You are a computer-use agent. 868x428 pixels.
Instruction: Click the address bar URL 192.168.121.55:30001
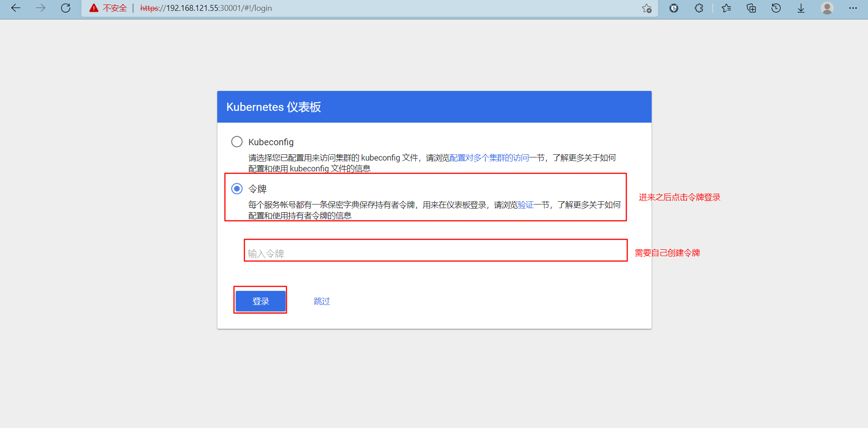click(206, 8)
